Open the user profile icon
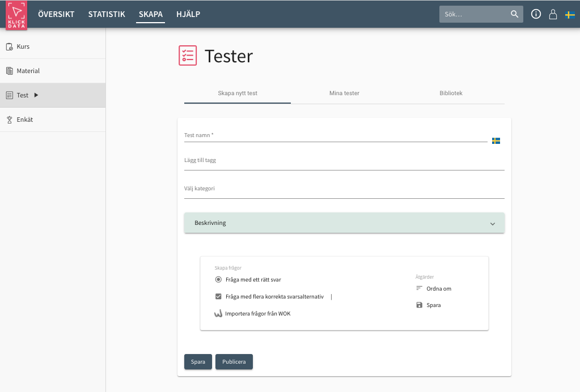The image size is (580, 392). pyautogui.click(x=553, y=14)
